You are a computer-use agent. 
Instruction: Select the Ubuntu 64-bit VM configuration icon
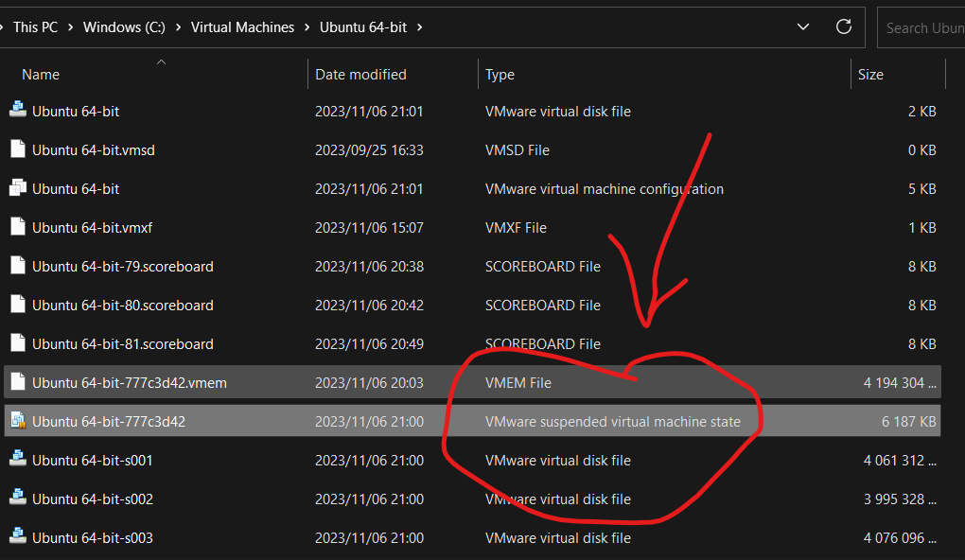coord(17,188)
